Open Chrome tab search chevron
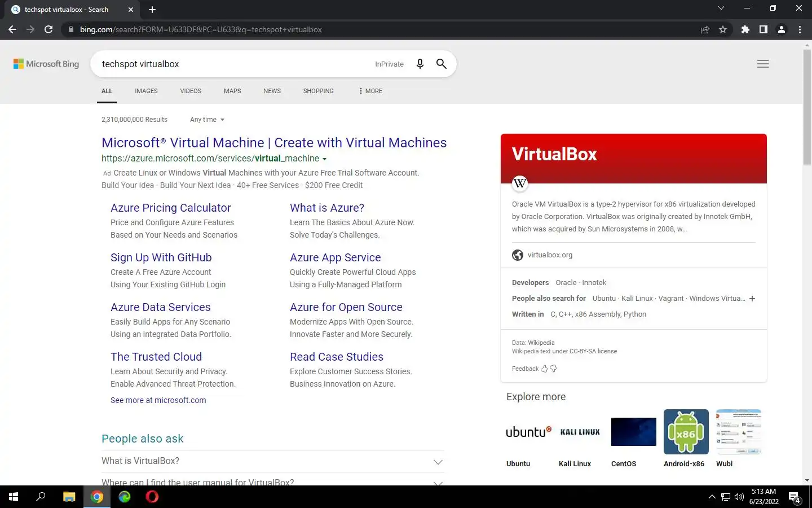Image resolution: width=812 pixels, height=508 pixels. click(721, 8)
